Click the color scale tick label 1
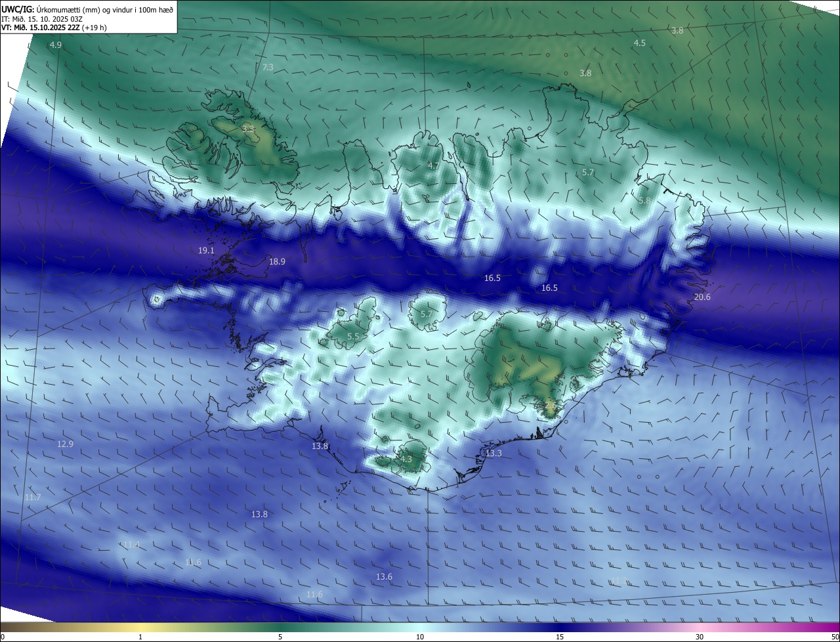 (140, 637)
